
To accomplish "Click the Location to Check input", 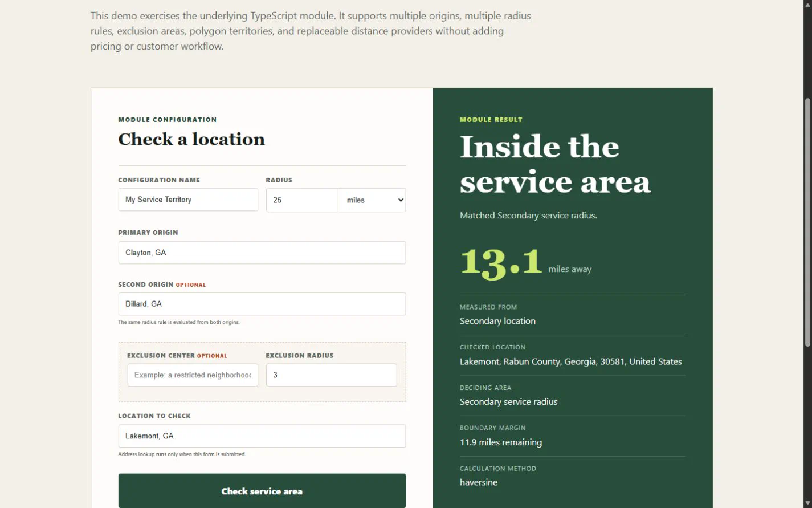I will [x=262, y=436].
